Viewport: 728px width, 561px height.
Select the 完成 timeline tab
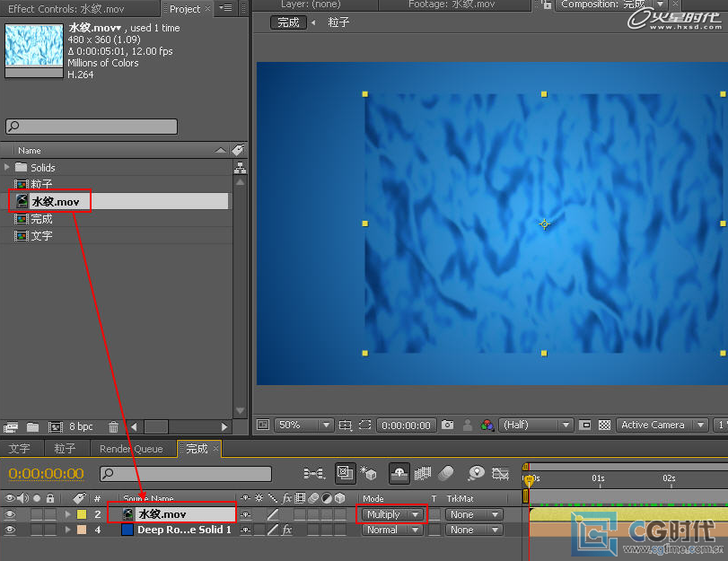tap(197, 449)
